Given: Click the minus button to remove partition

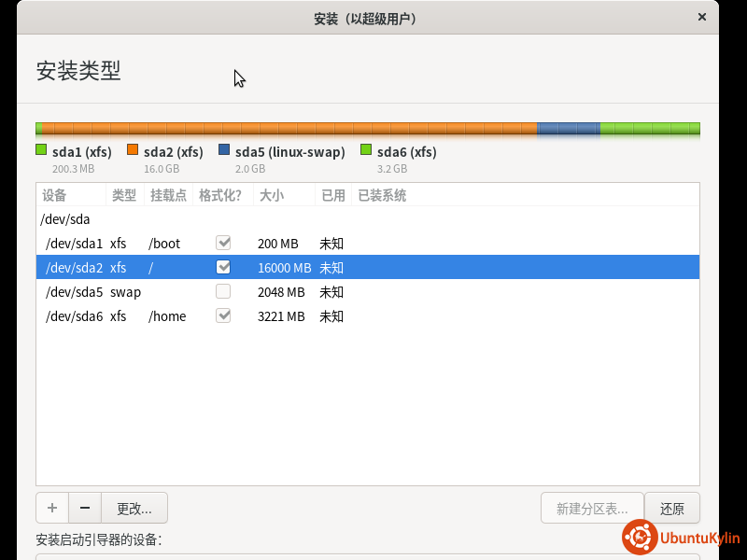Looking at the screenshot, I should [x=85, y=508].
